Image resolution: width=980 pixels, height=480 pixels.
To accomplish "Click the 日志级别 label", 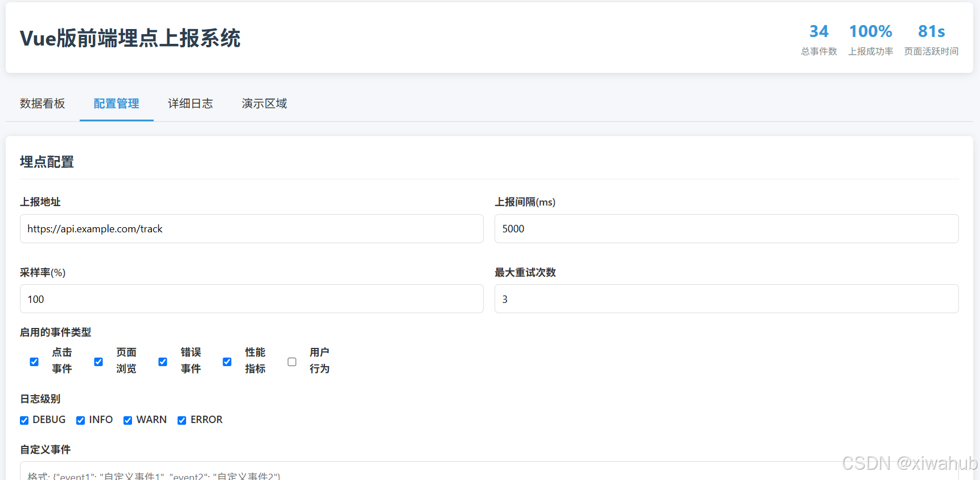I will click(40, 399).
